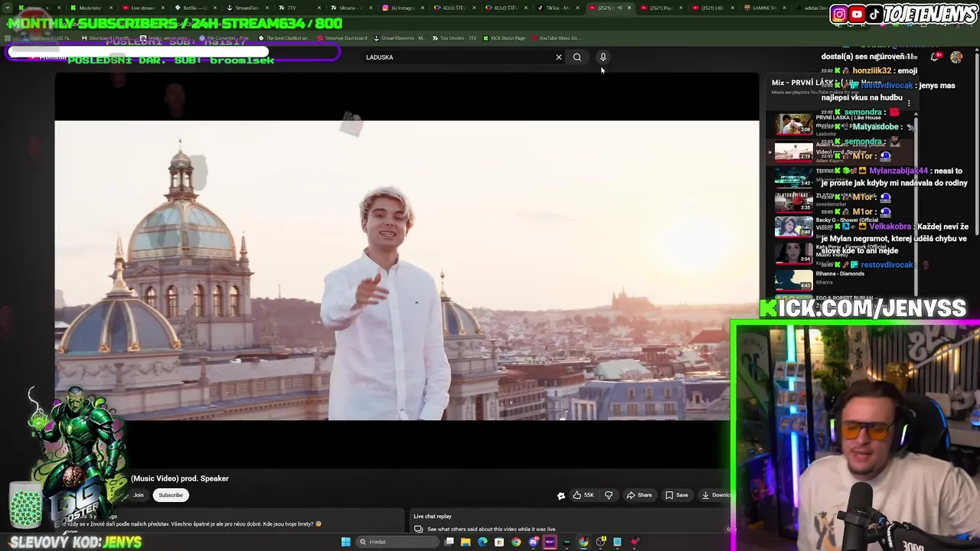
Task: Play the Katy Perry Firework playlist video
Action: [793, 253]
